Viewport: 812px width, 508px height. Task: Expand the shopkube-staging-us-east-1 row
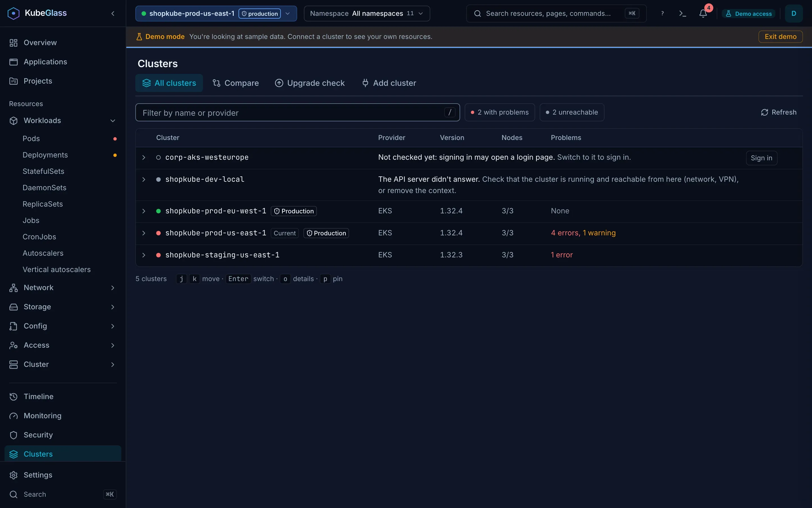click(144, 255)
